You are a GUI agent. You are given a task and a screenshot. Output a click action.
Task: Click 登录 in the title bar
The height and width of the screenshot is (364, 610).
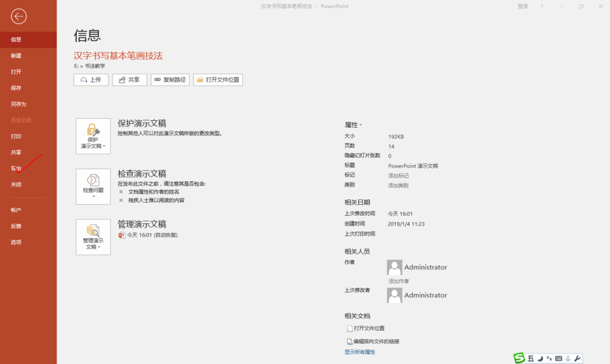[523, 6]
